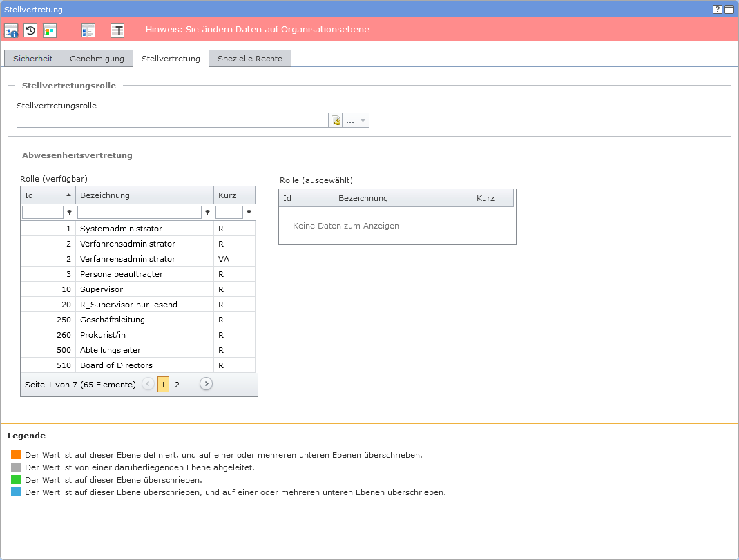Open the Kurz column filter funnel menu
This screenshot has height=560, width=739.
point(249,213)
